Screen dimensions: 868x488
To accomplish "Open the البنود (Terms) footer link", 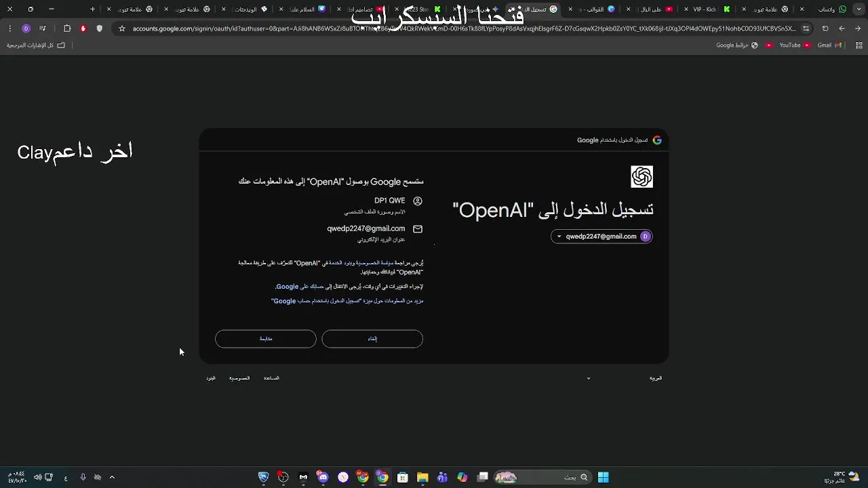I will coord(211,378).
